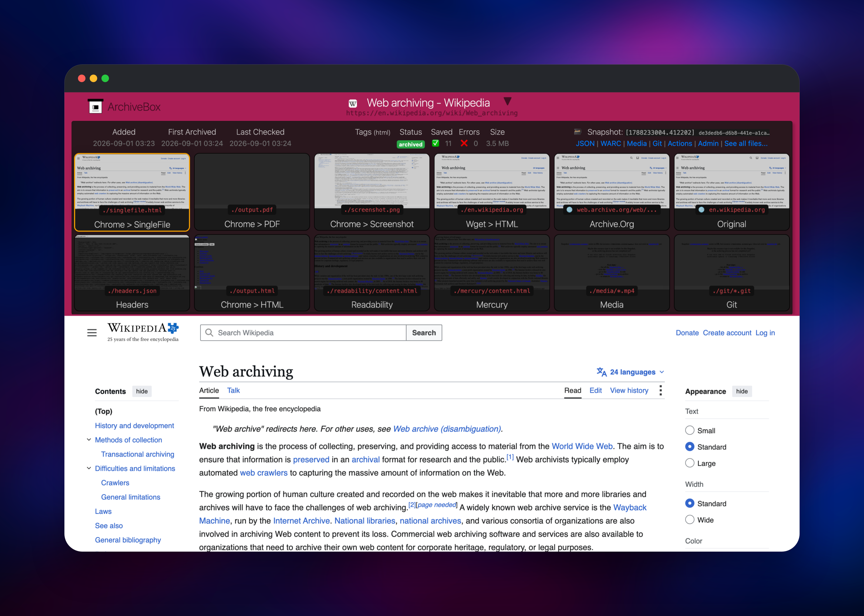Select Wide width radio
Viewport: 864px width, 616px height.
(x=690, y=519)
